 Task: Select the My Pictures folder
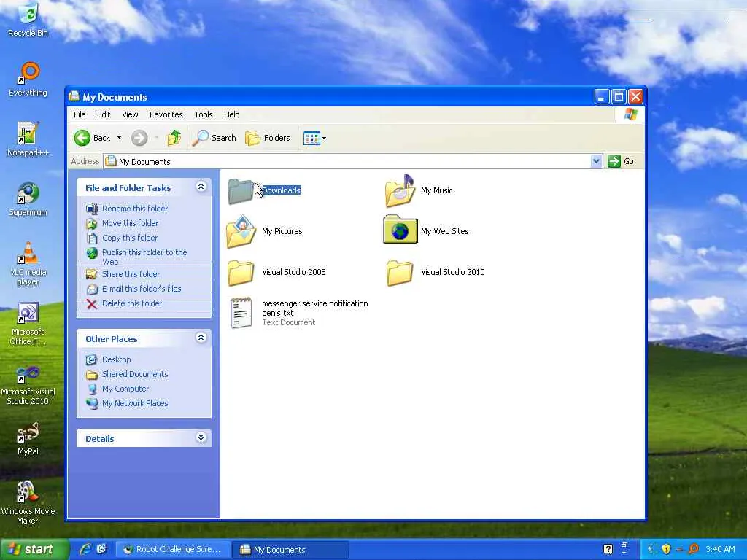264,232
